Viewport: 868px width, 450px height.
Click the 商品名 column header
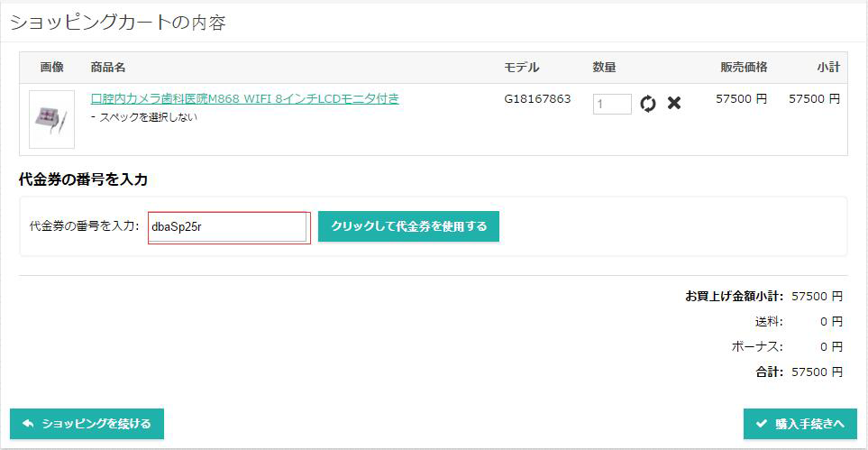coord(108,68)
